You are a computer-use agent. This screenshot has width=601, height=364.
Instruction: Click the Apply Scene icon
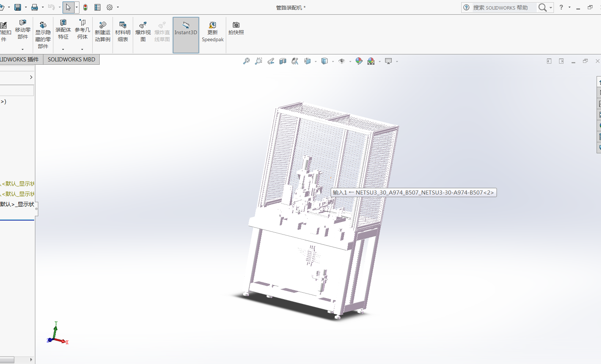(371, 61)
